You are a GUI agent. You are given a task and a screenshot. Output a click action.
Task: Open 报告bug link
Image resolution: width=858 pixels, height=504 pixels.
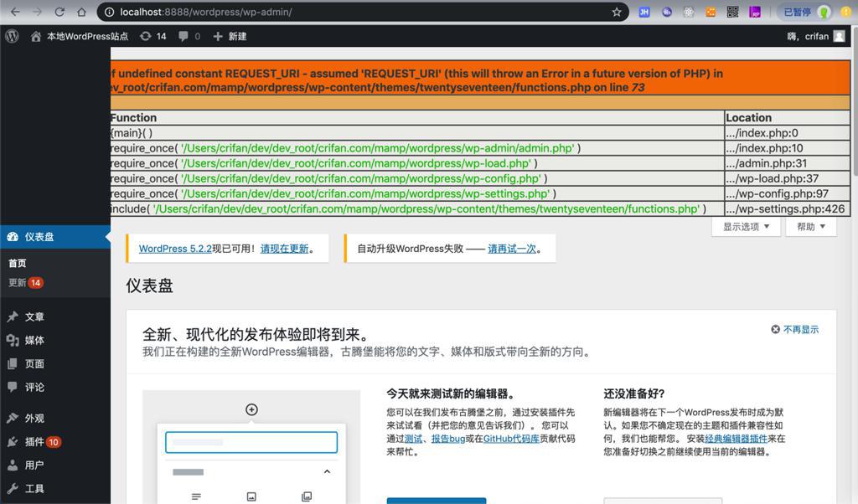point(448,439)
